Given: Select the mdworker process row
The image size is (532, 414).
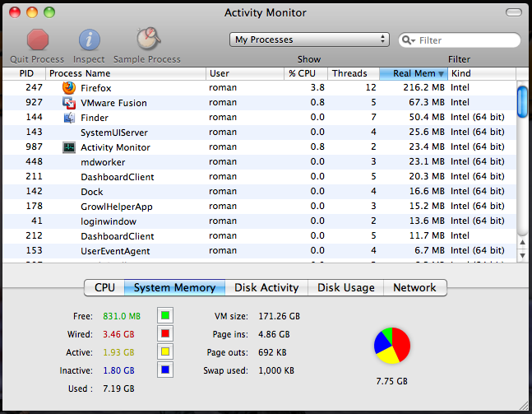Looking at the screenshot, I should (x=260, y=162).
